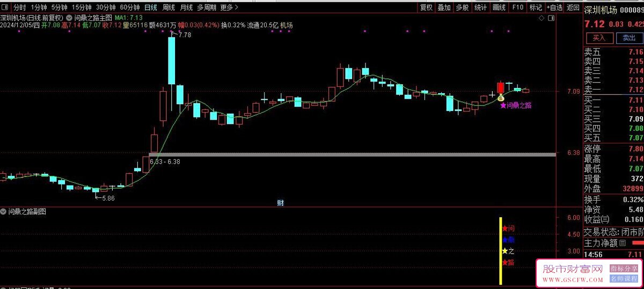Click the tall cyan 7.78 candlestick
The height and width of the screenshot is (289, 644).
[x=172, y=61]
